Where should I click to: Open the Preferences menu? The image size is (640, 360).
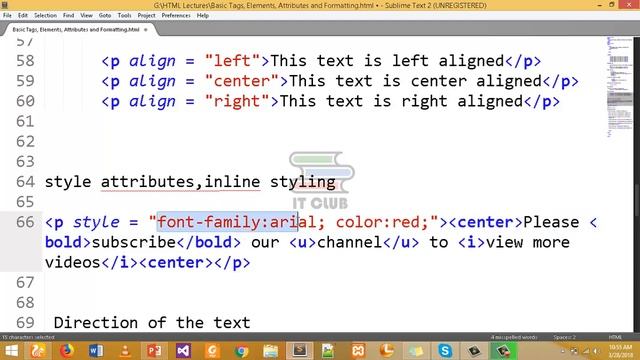[176, 16]
